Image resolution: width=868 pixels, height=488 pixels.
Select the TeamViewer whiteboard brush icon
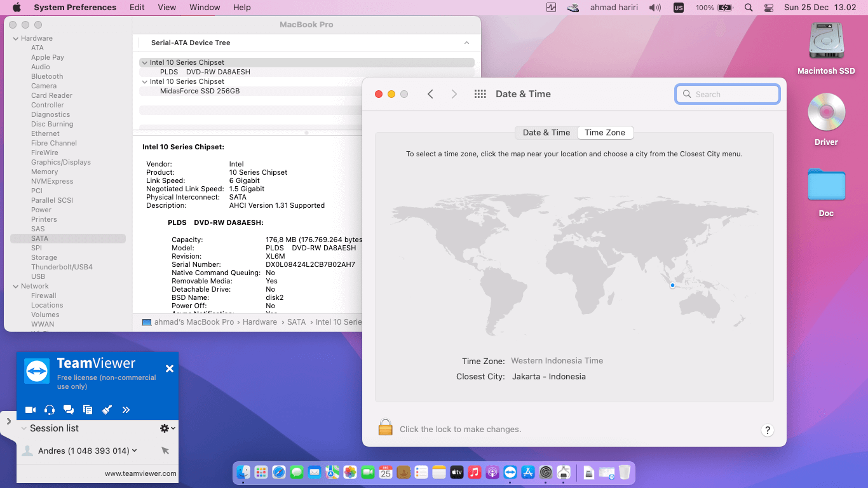[x=107, y=410]
